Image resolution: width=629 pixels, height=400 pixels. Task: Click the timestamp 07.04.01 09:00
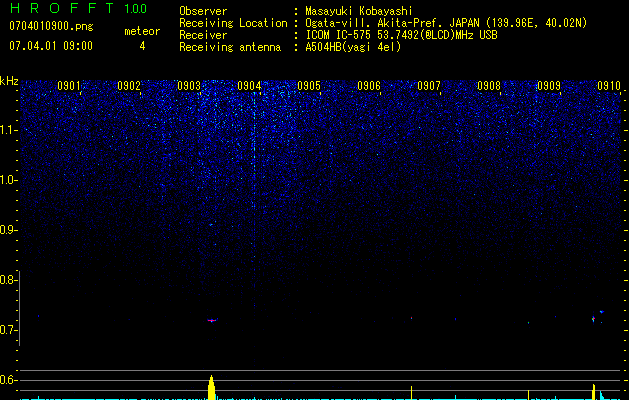click(x=51, y=46)
